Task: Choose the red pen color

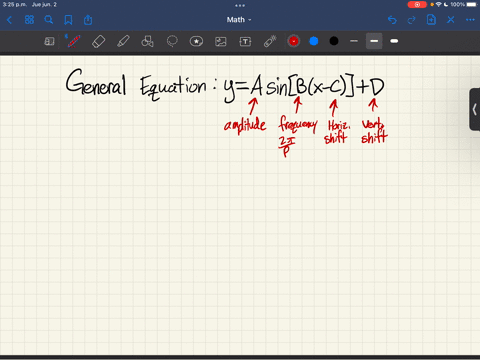Action: [294, 41]
